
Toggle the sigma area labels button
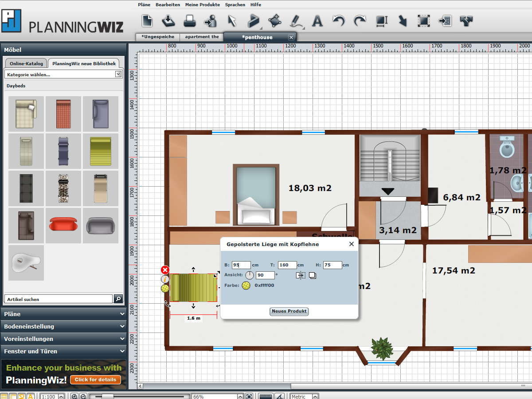[x=22, y=396]
